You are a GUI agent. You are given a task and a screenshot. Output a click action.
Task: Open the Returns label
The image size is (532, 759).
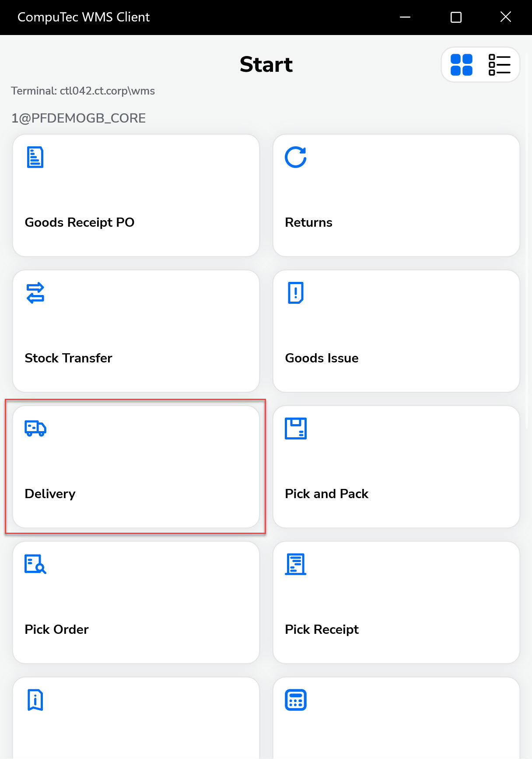[x=308, y=222]
